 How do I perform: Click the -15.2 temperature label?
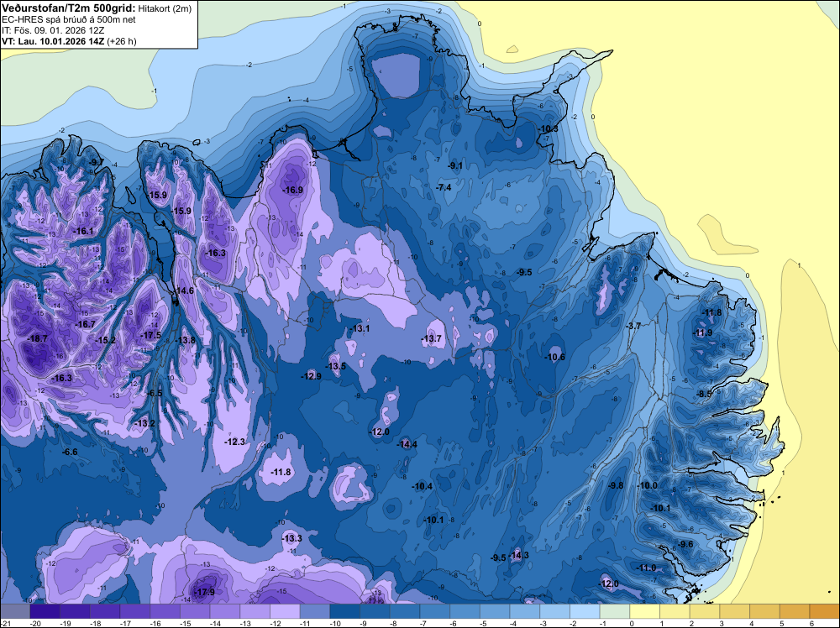(106, 340)
